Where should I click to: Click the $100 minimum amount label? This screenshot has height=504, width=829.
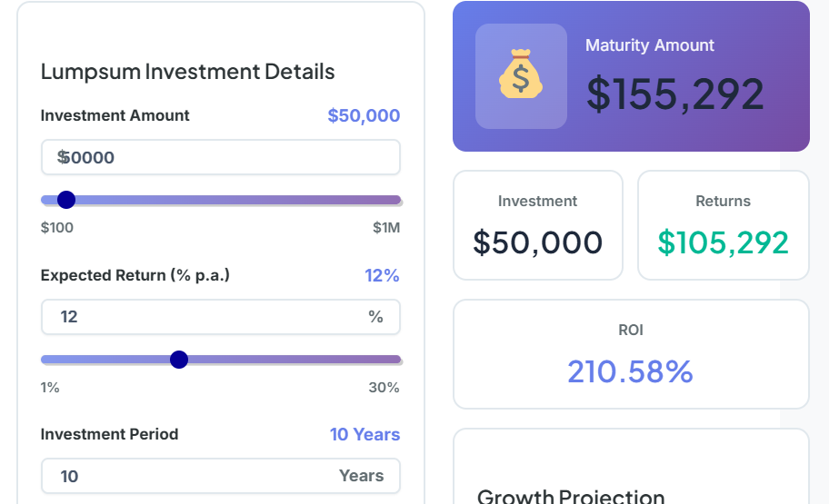point(57,227)
